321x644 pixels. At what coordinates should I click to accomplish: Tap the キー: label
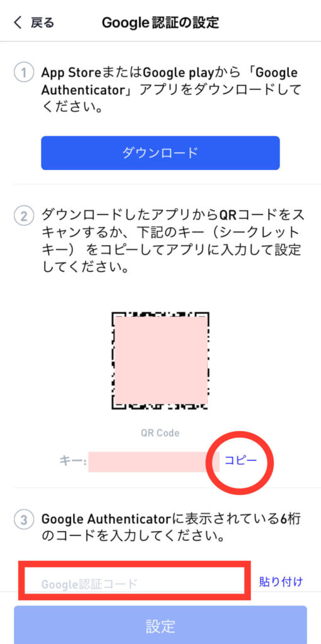72,462
